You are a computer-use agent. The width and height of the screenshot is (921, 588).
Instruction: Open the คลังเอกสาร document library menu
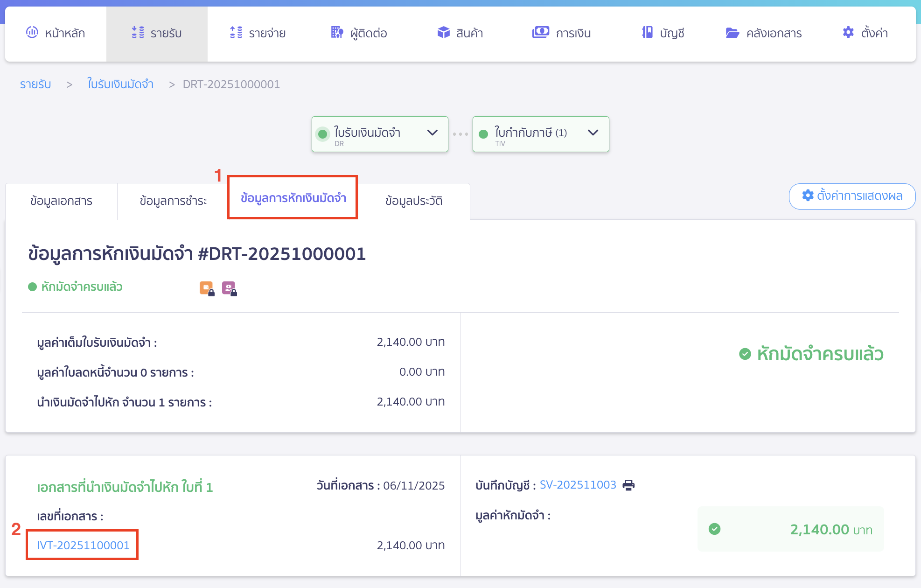pos(764,33)
